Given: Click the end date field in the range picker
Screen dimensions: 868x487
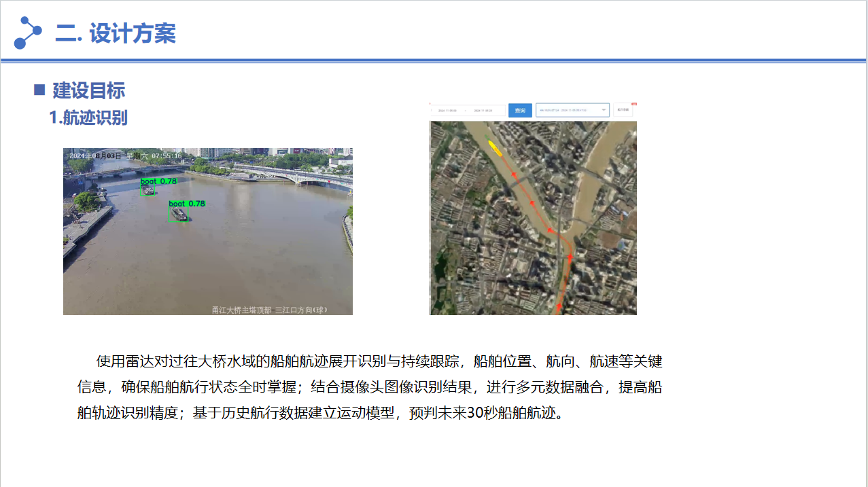Looking at the screenshot, I should coord(483,110).
